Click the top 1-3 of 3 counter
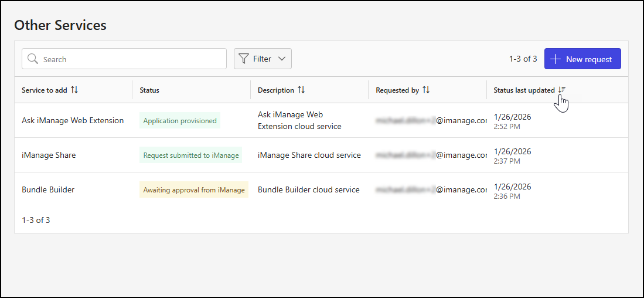The image size is (644, 298). (x=523, y=59)
